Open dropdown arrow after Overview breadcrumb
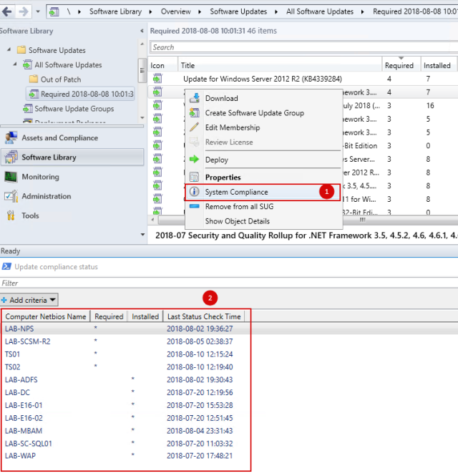Screen dimensions: 458x476 [200, 12]
